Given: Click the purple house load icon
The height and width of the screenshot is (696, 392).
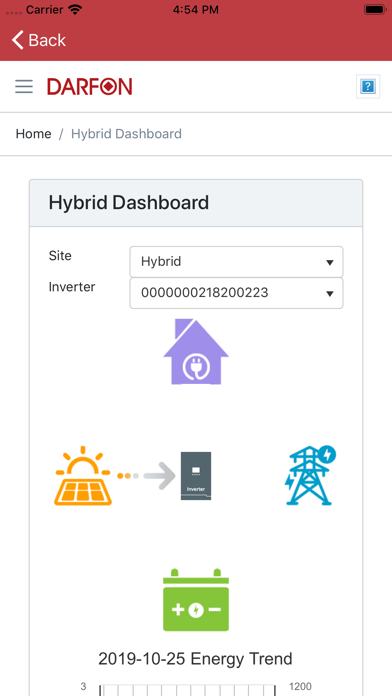Looking at the screenshot, I should coord(196,352).
